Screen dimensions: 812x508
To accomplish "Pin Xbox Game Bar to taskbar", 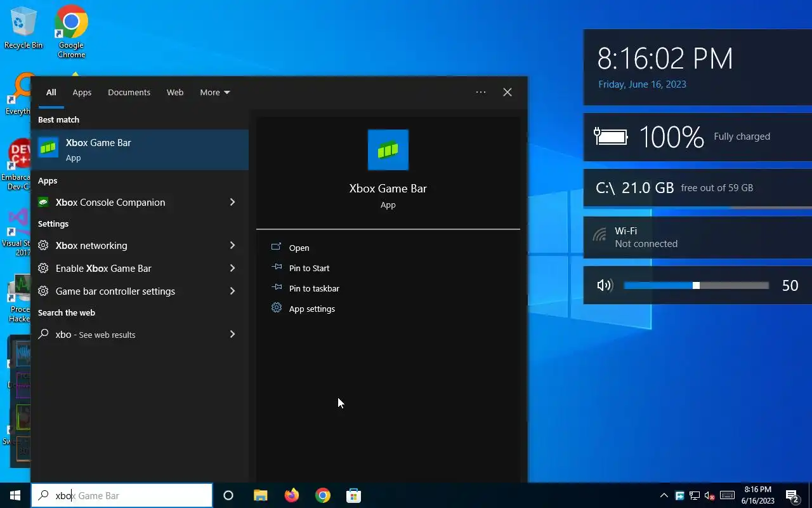I will [x=314, y=288].
